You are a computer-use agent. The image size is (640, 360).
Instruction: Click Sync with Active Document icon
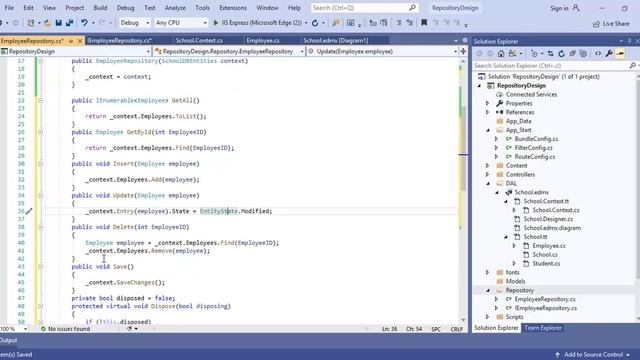click(x=551, y=53)
